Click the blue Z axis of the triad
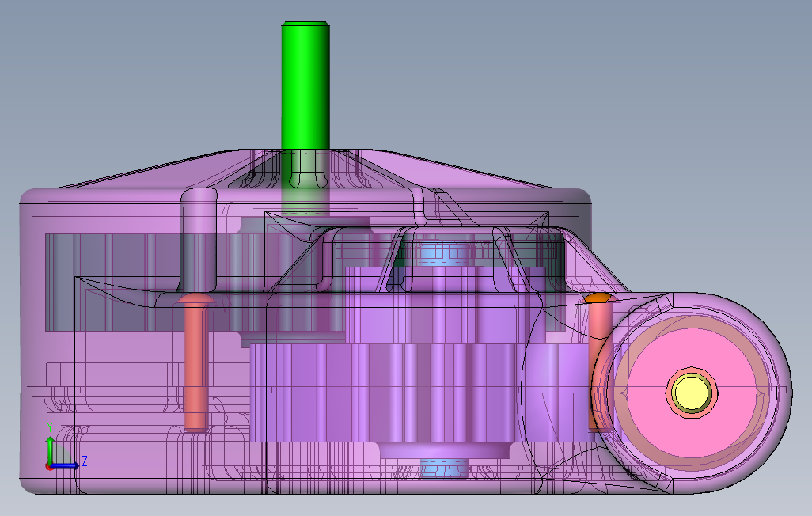The image size is (812, 516). [x=65, y=466]
